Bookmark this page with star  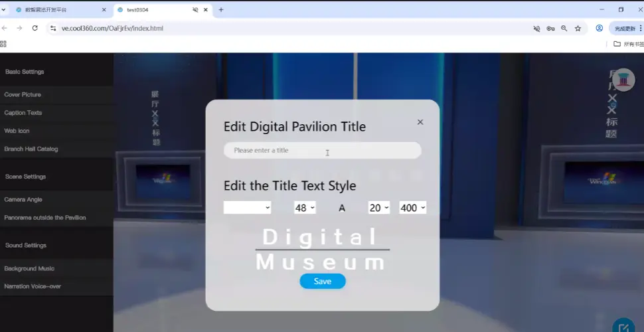click(578, 29)
